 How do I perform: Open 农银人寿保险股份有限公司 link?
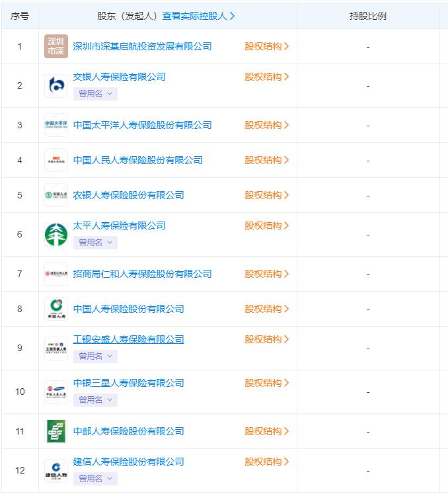tap(128, 195)
